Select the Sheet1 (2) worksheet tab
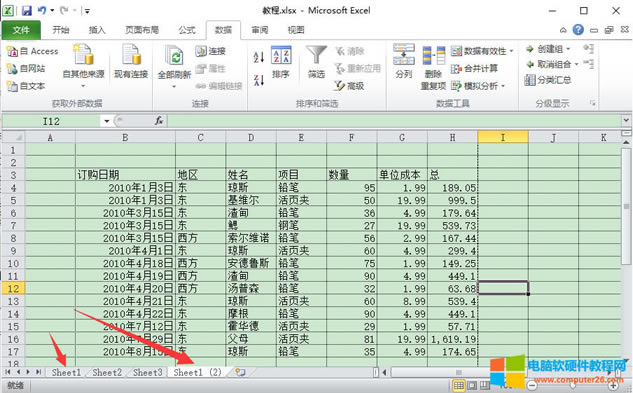 pos(198,372)
